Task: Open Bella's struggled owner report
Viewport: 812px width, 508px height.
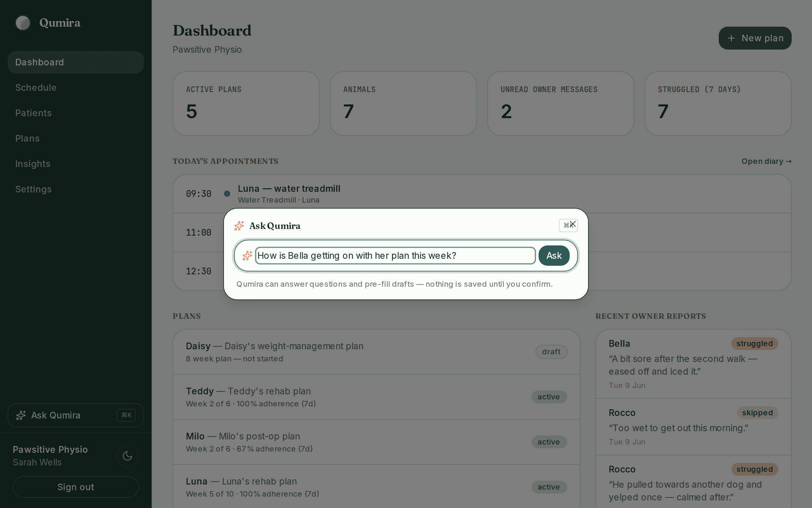Action: [694, 364]
